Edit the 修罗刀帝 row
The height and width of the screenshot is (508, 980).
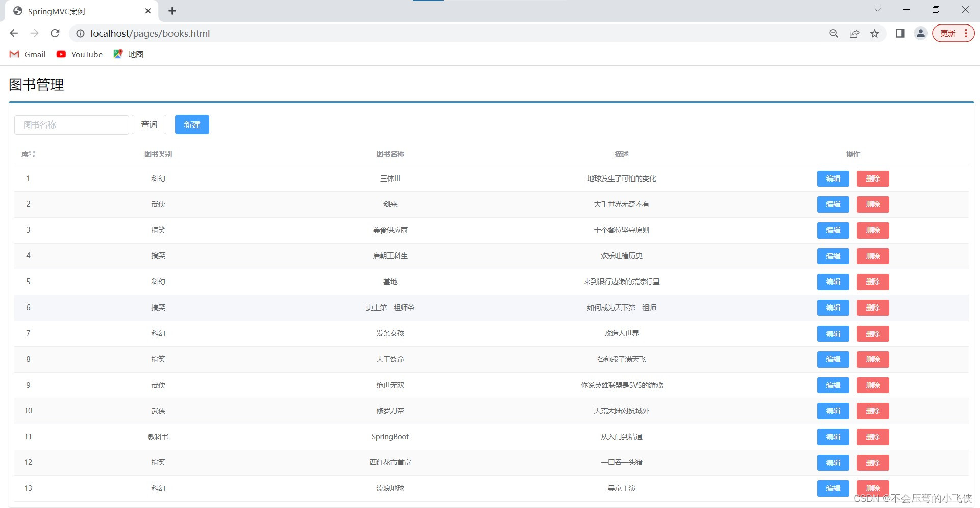pos(833,411)
